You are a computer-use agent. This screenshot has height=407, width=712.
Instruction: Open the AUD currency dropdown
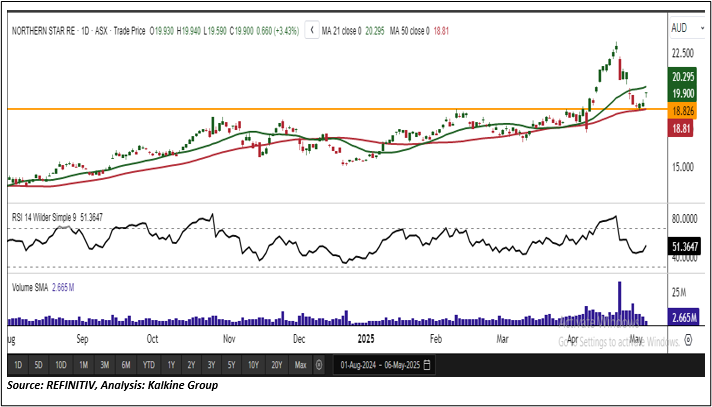pos(686,28)
